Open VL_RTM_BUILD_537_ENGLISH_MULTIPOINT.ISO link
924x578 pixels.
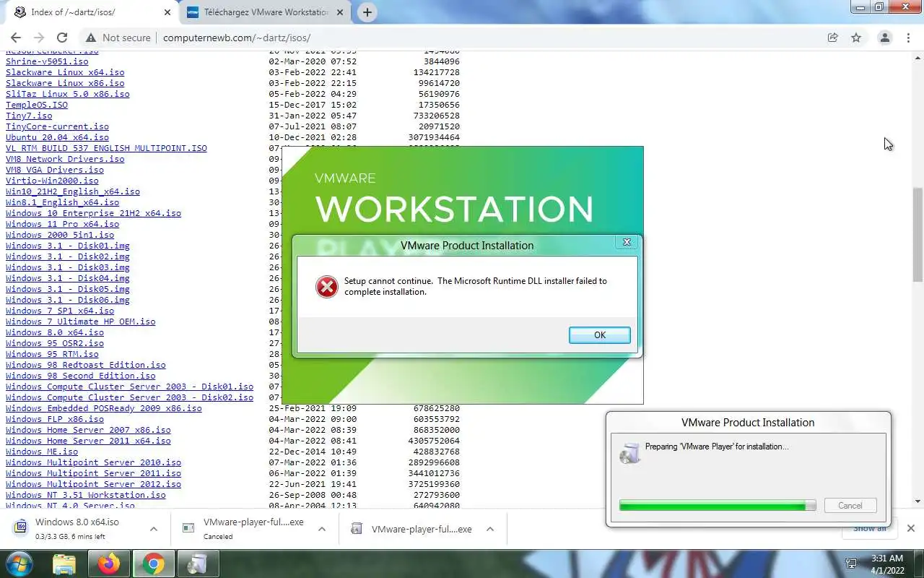(106, 148)
